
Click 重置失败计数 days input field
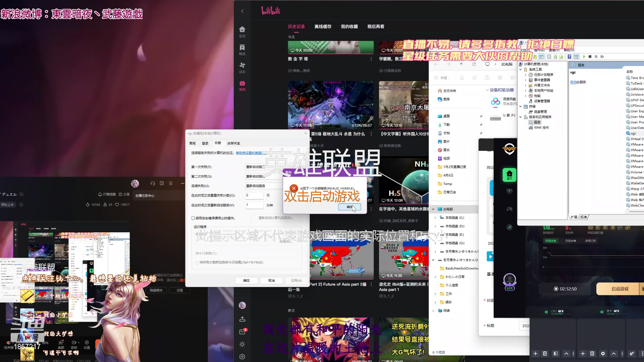pos(254,195)
